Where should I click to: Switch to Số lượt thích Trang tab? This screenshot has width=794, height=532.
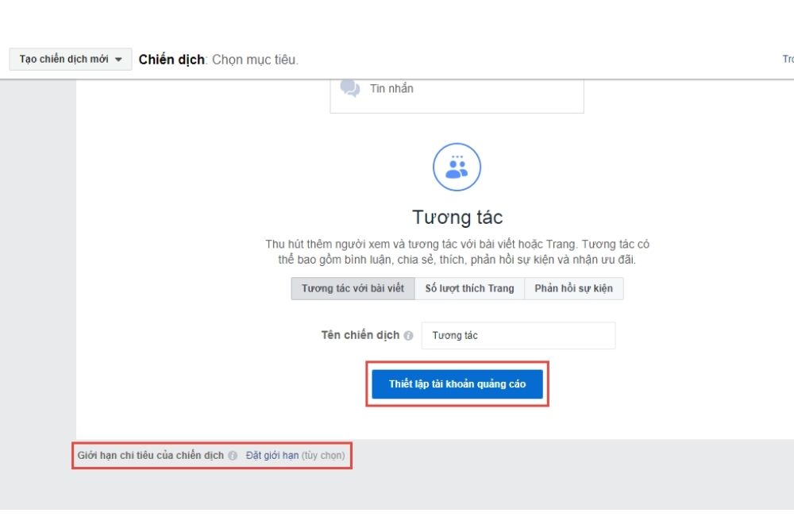pyautogui.click(x=469, y=288)
